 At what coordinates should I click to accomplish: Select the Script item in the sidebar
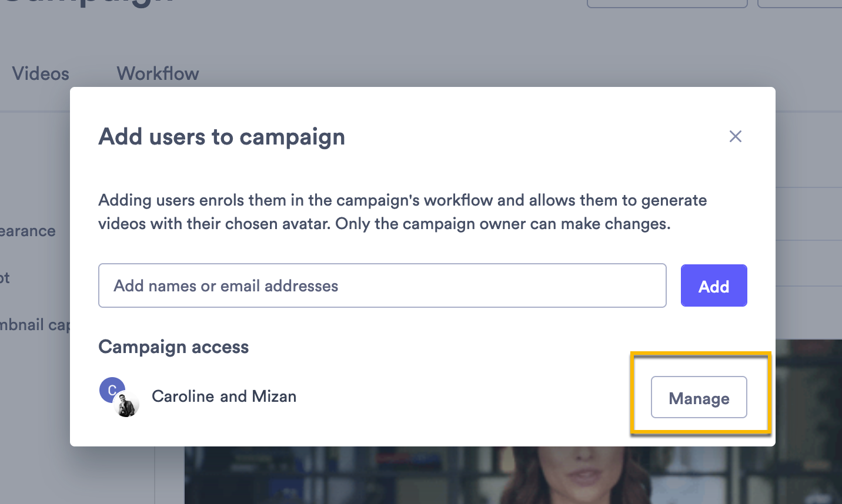point(6,277)
